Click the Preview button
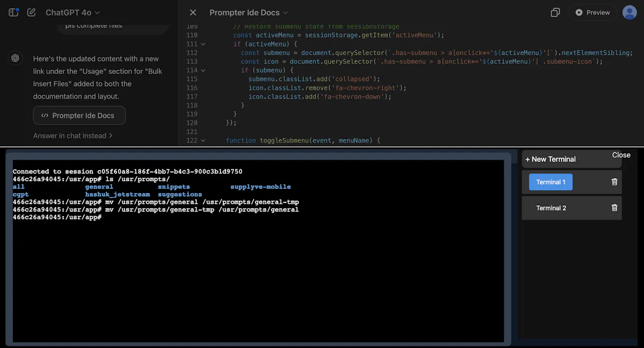This screenshot has width=644, height=348. pyautogui.click(x=592, y=12)
